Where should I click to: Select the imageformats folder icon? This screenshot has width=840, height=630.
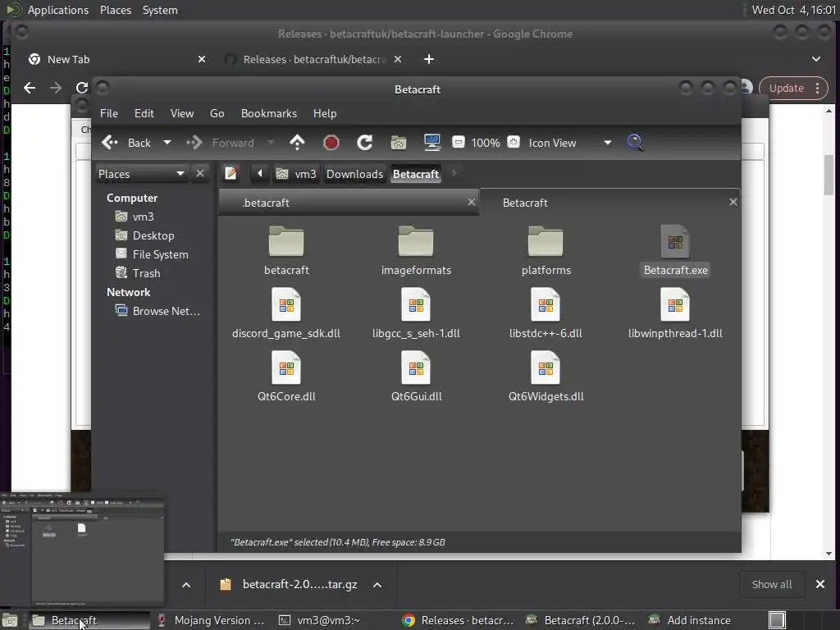(416, 242)
